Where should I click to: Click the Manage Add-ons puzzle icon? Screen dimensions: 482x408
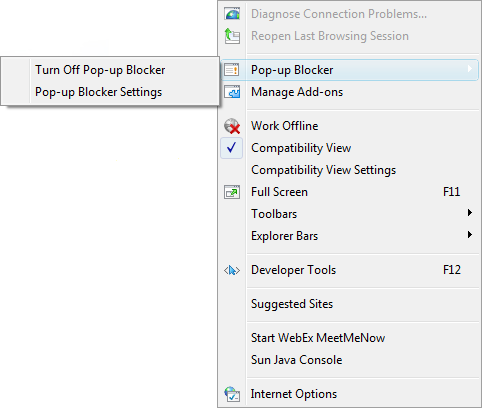(232, 92)
